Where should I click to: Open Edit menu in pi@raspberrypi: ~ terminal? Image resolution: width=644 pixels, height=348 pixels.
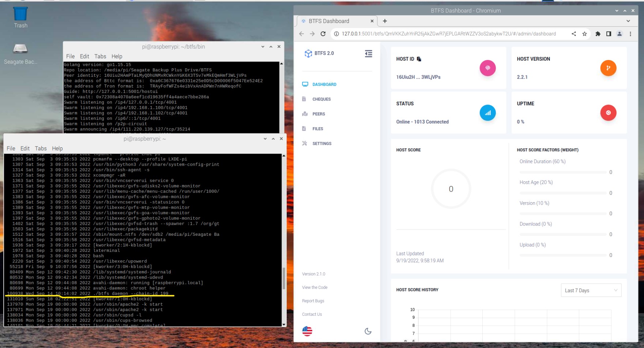pos(25,148)
